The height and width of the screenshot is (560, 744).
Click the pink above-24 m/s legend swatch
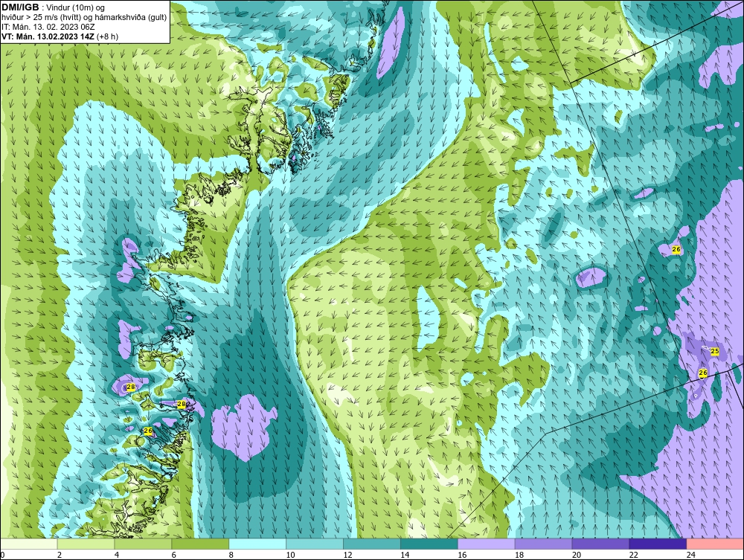(715, 544)
